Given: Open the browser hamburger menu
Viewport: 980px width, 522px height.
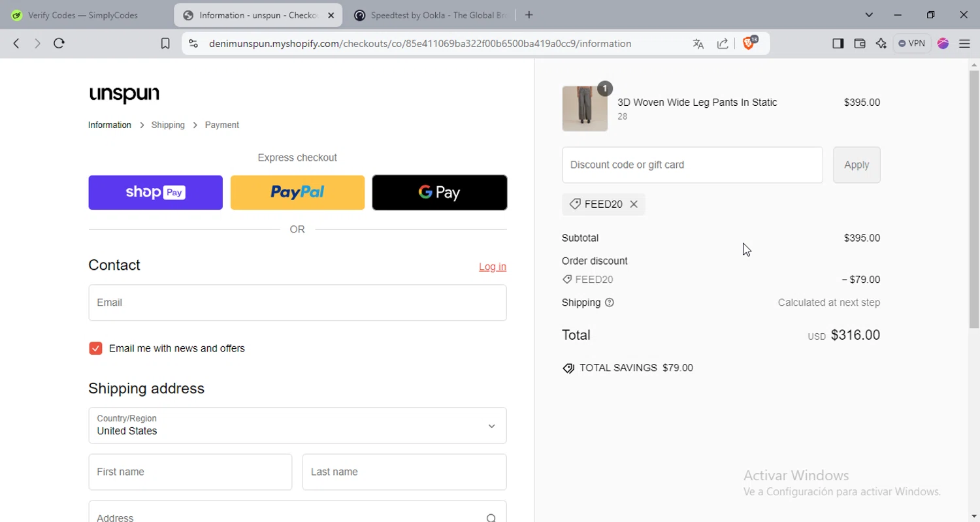Looking at the screenshot, I should [964, 44].
